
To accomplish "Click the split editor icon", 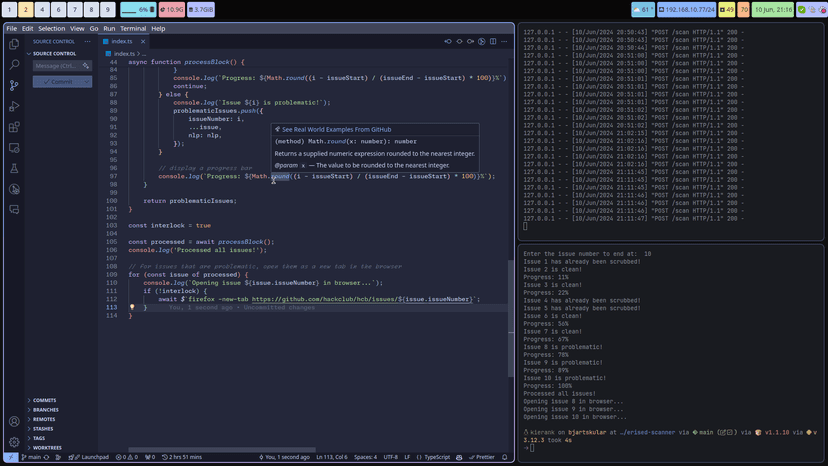I will [493, 42].
